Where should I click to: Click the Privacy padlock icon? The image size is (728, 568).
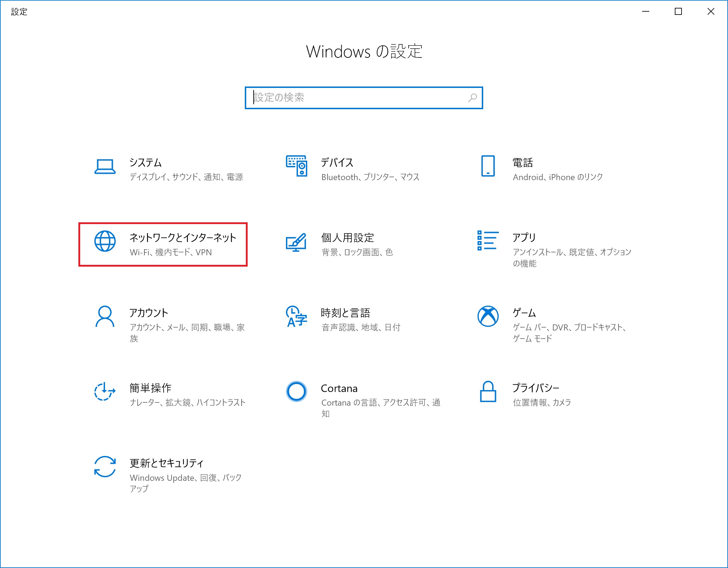[x=488, y=391]
